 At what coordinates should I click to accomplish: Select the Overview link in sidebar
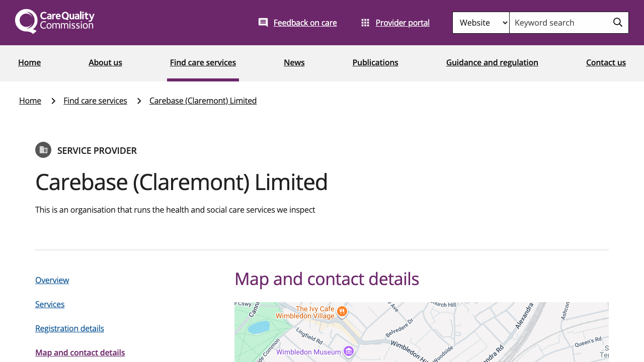[52, 280]
